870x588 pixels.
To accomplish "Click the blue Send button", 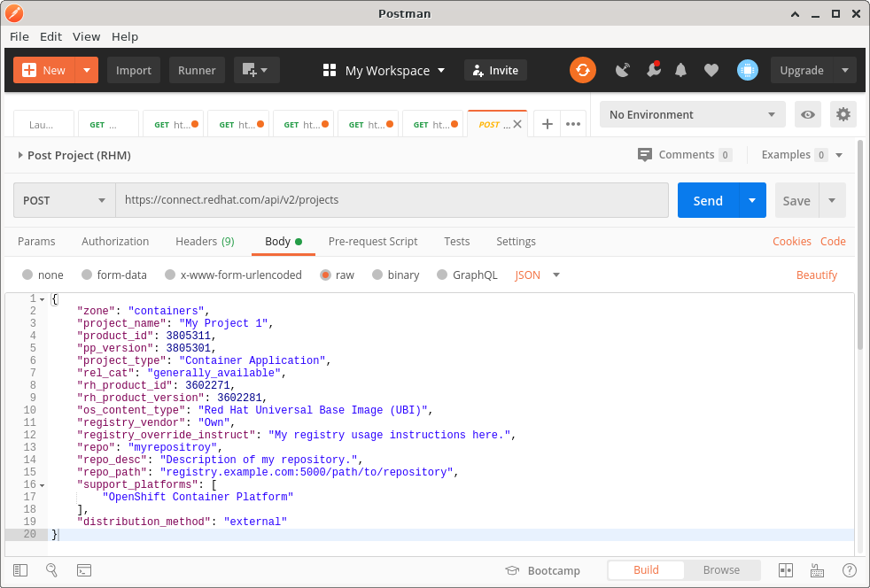I will [x=709, y=200].
